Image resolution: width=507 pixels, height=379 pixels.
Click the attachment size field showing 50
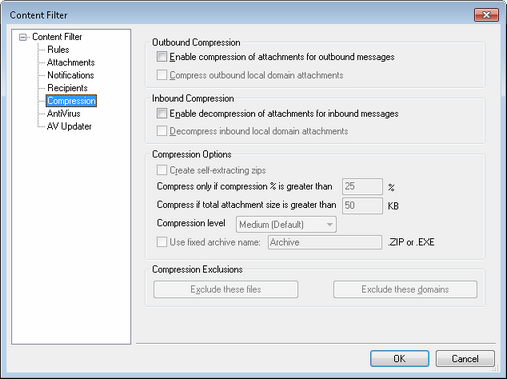pyautogui.click(x=362, y=205)
